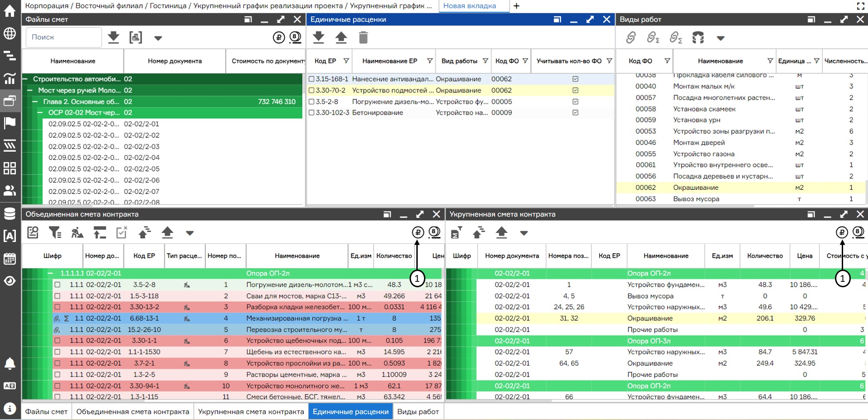Open filter for Вид работы column
The image size is (868, 420).
coord(485,61)
